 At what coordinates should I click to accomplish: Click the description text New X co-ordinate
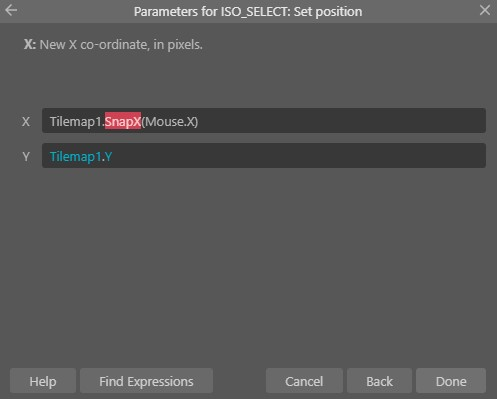pyautogui.click(x=121, y=44)
